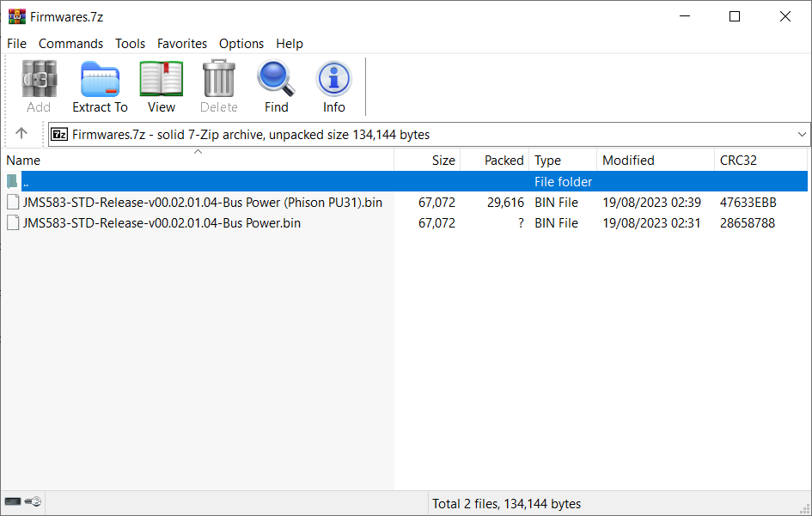Open the Tools menu
812x516 pixels.
[130, 44]
